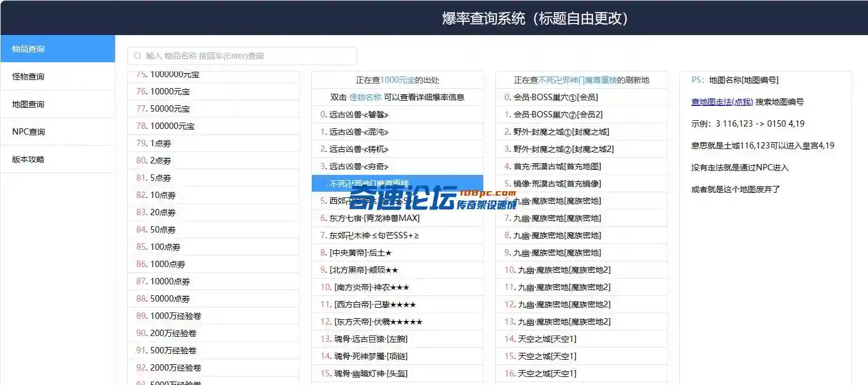Choose monster 12. [东方天帝]·伏羲★★★★★
The image size is (868, 385).
click(397, 322)
